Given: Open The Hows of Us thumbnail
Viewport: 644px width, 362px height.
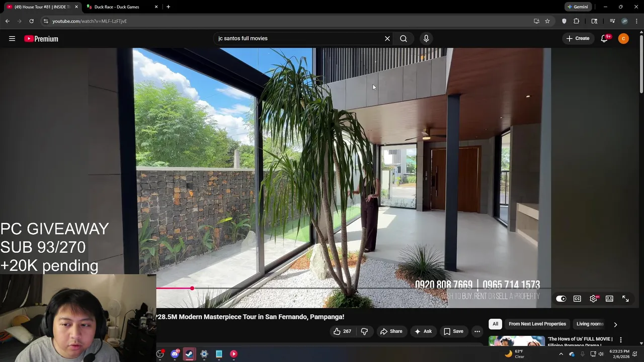Looking at the screenshot, I should click(x=516, y=341).
